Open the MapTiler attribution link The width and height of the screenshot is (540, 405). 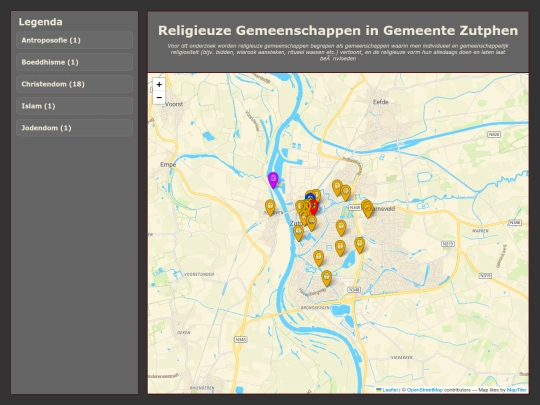coord(517,390)
